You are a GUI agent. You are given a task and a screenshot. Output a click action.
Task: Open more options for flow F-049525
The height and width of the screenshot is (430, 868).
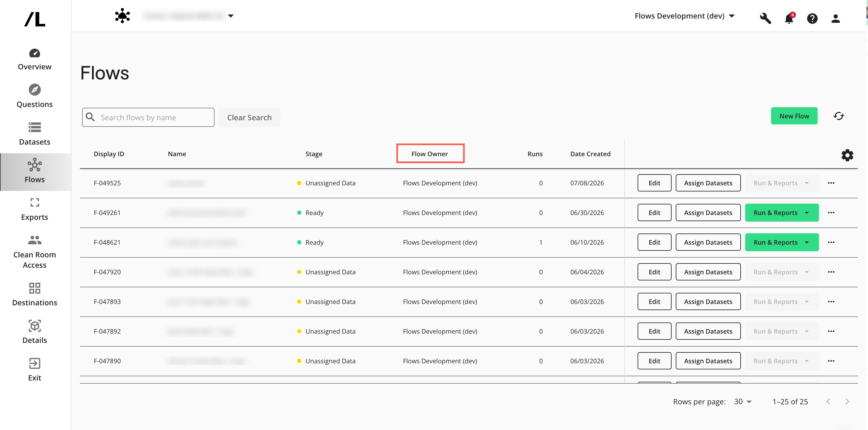pyautogui.click(x=831, y=183)
